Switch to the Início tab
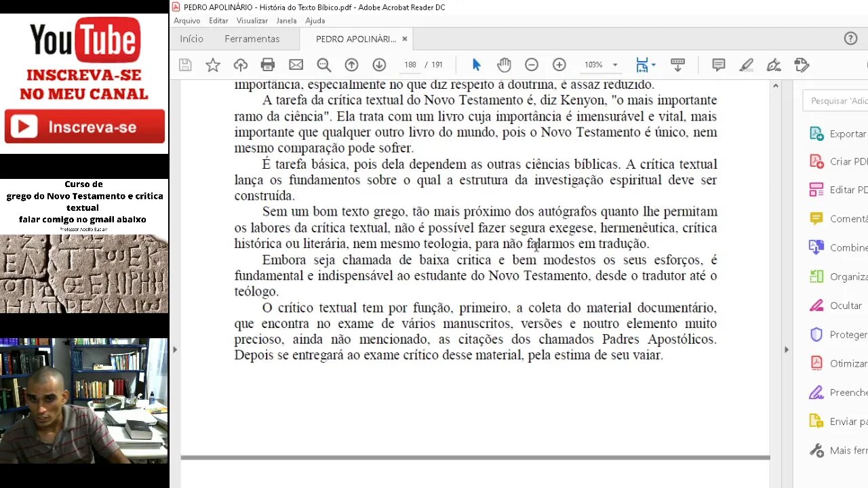Viewport: 868px width, 488px height. coord(191,39)
